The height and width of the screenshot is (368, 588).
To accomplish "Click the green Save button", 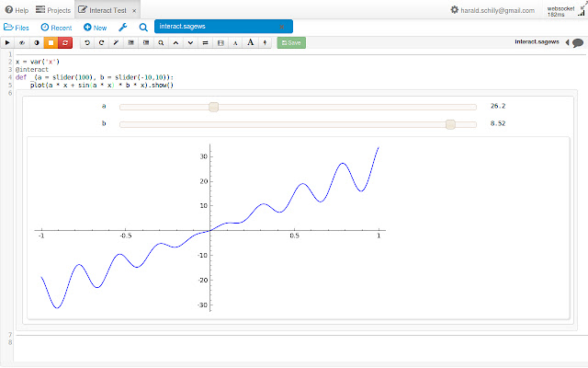I will pos(292,43).
